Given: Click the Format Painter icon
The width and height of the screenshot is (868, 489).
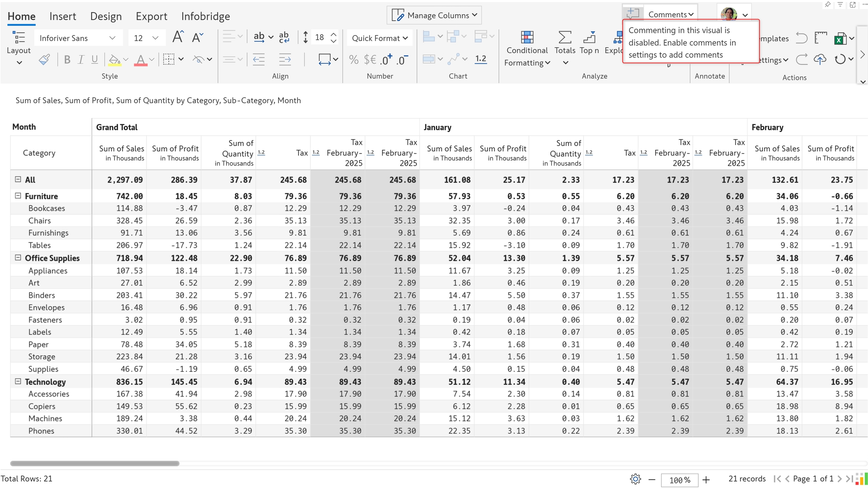Looking at the screenshot, I should 44,60.
